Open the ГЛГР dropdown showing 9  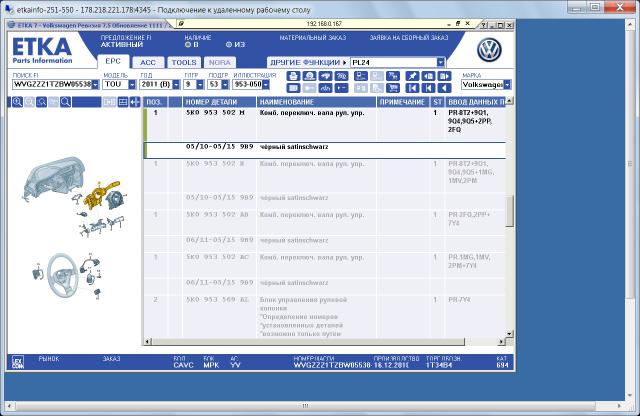200,85
